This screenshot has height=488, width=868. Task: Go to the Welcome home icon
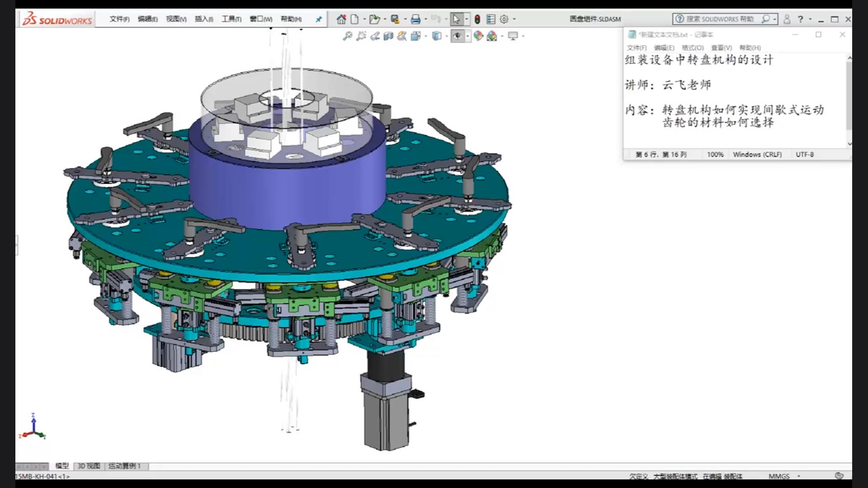point(341,19)
